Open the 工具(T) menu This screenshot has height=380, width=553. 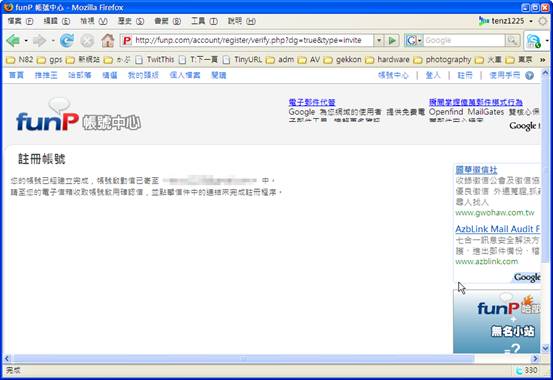(x=204, y=21)
